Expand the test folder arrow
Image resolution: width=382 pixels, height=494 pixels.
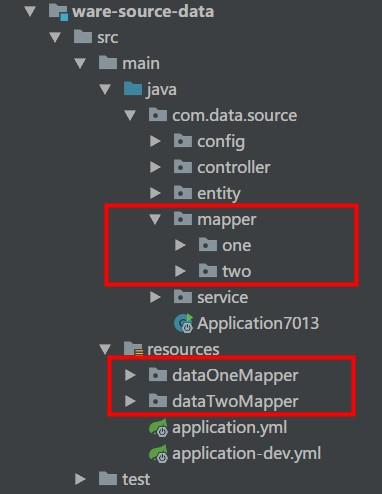80,479
